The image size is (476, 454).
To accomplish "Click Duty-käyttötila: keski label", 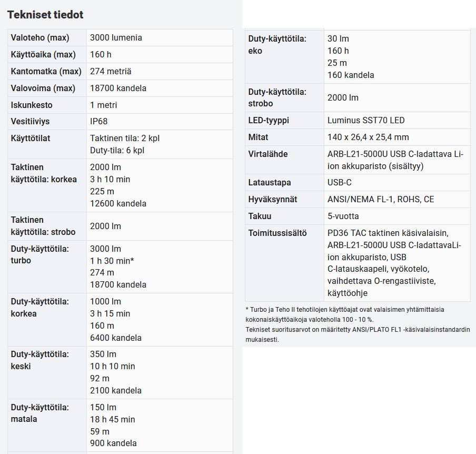I will tap(40, 360).
